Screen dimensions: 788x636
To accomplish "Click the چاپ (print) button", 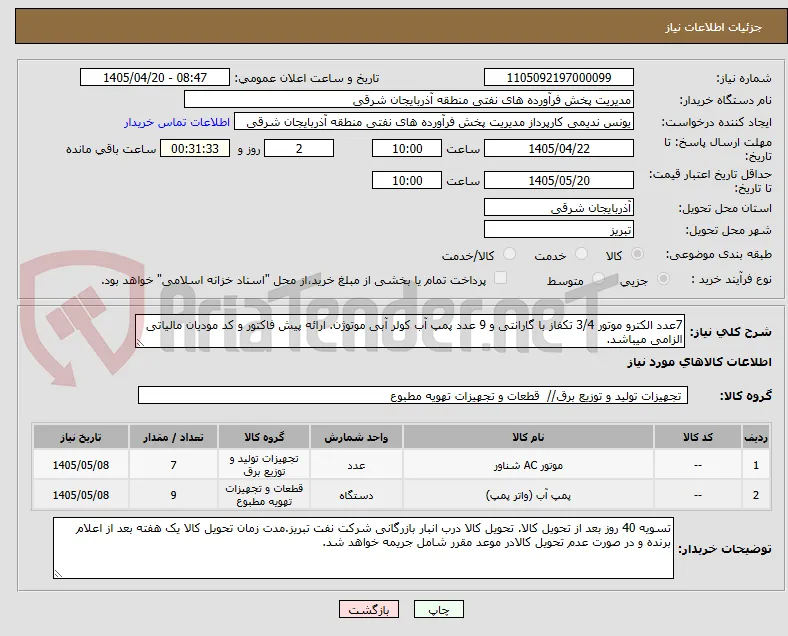I will tap(439, 609).
